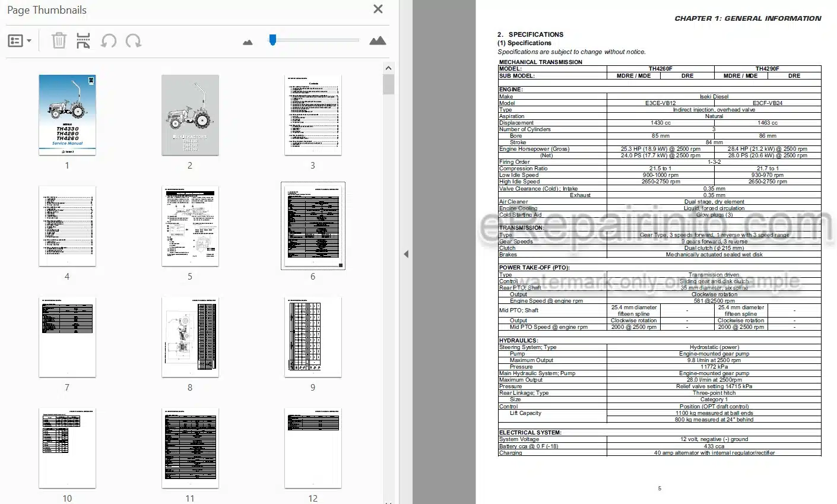Delete selected pages with trash icon

(x=59, y=41)
